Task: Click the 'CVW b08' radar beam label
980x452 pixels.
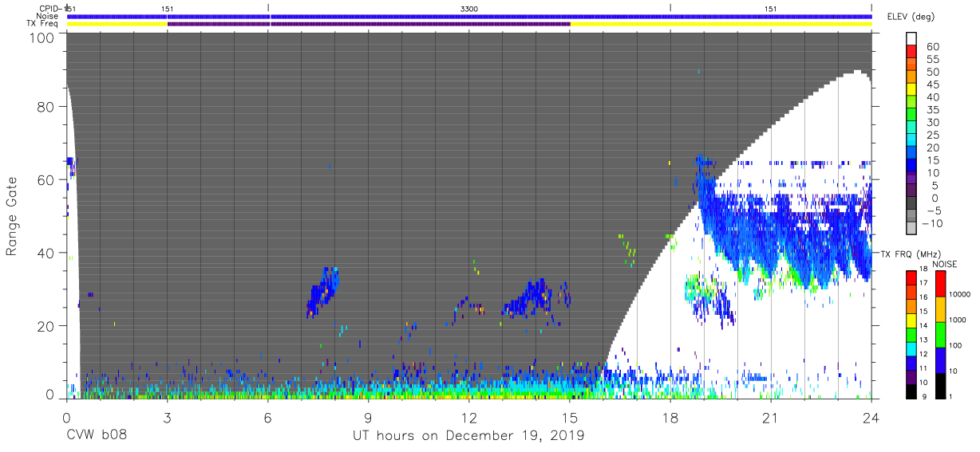Action: coord(97,436)
